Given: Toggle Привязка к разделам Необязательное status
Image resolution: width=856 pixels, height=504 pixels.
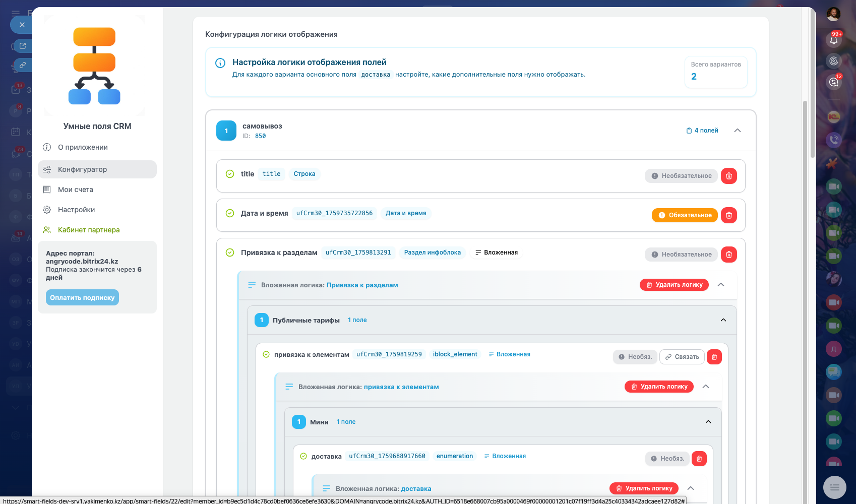Looking at the screenshot, I should pos(681,255).
